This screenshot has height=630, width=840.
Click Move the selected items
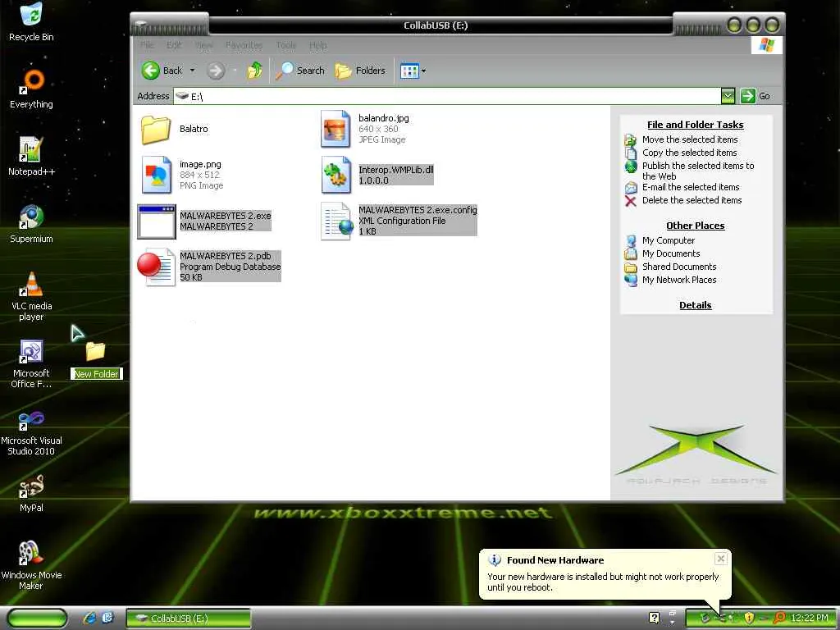point(689,139)
